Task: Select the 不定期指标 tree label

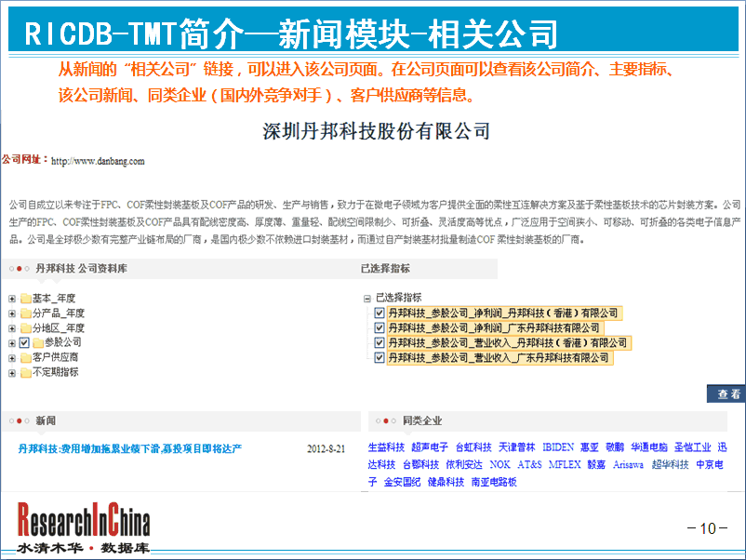Action: [x=55, y=372]
